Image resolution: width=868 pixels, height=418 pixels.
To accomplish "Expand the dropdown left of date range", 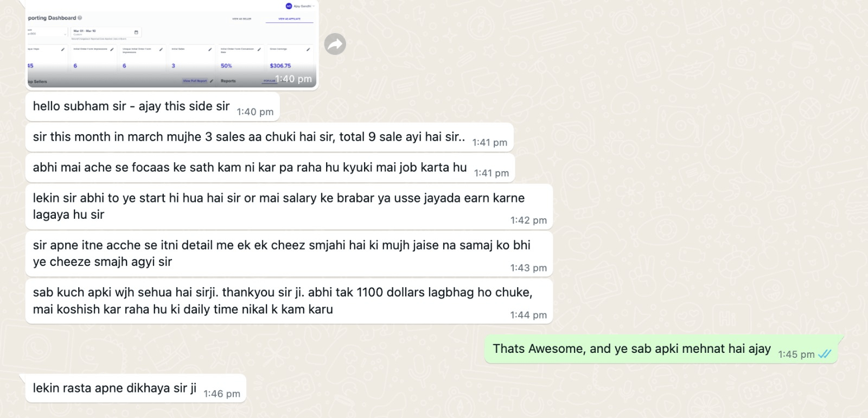I will point(47,33).
